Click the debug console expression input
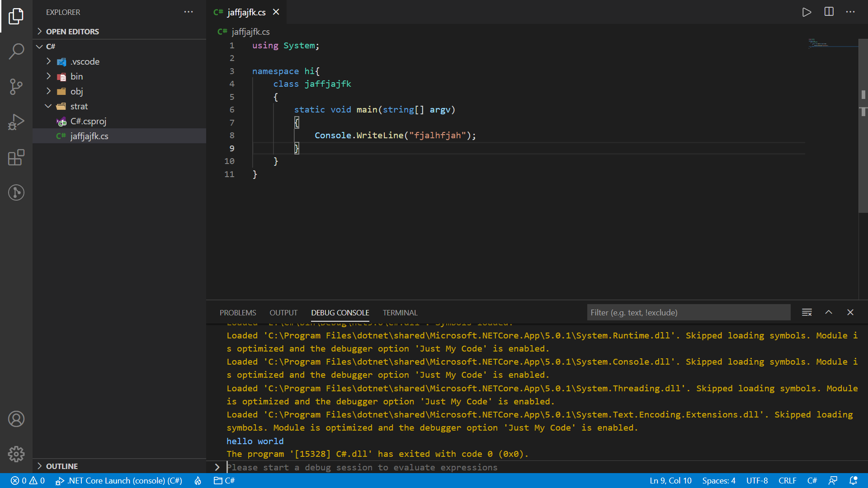 pos(542,467)
